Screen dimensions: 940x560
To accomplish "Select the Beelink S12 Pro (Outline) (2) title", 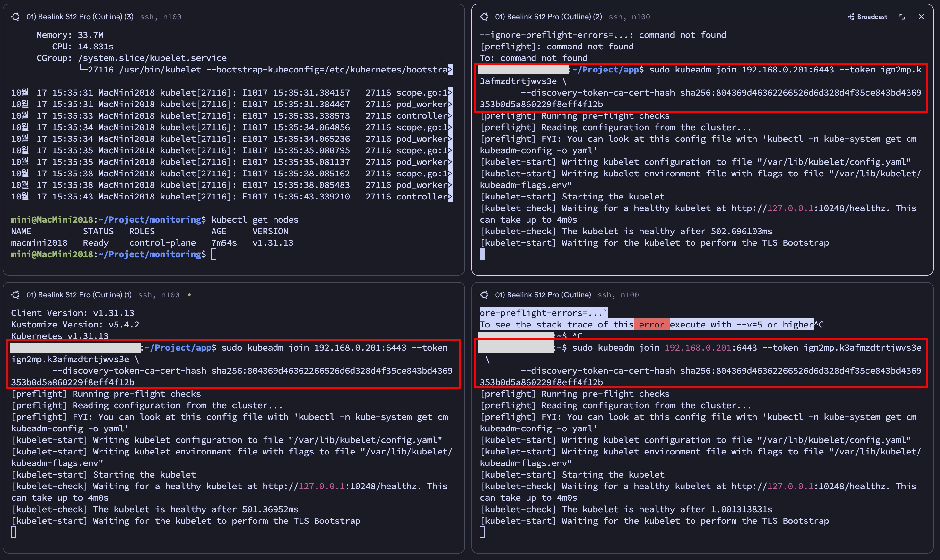I will (x=548, y=17).
